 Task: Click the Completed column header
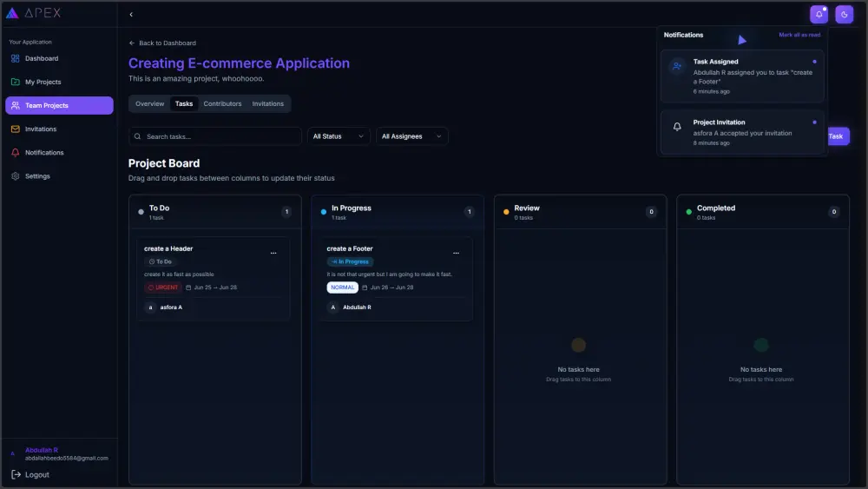(763, 212)
